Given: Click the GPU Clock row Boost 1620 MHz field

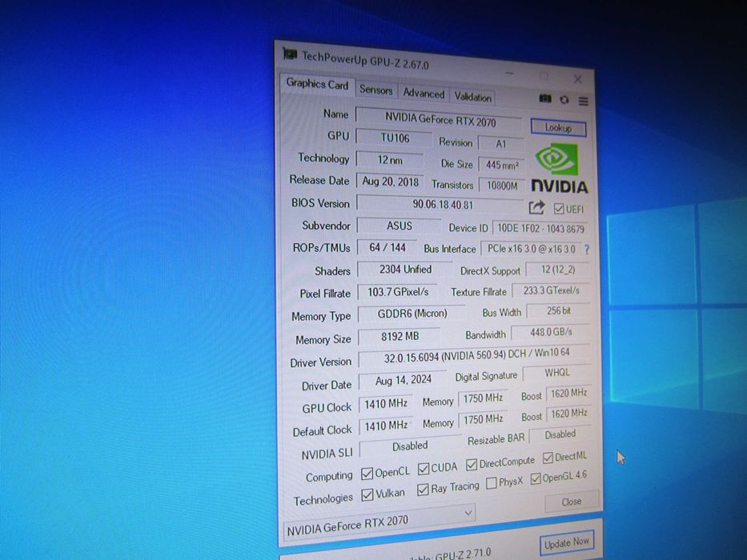Looking at the screenshot, I should 569,394.
